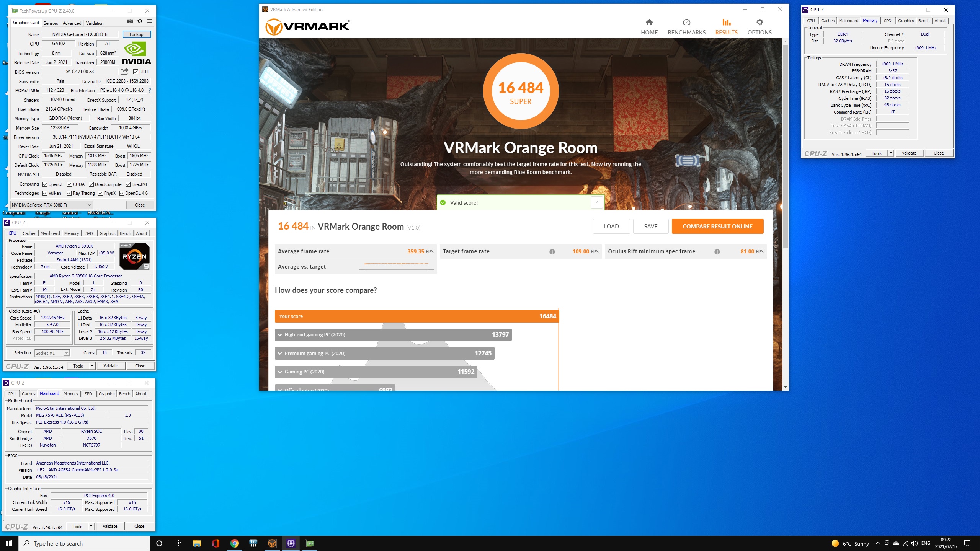The image size is (980, 551).
Task: Open the Caches tab in CPU-Z CPU window
Action: point(29,233)
